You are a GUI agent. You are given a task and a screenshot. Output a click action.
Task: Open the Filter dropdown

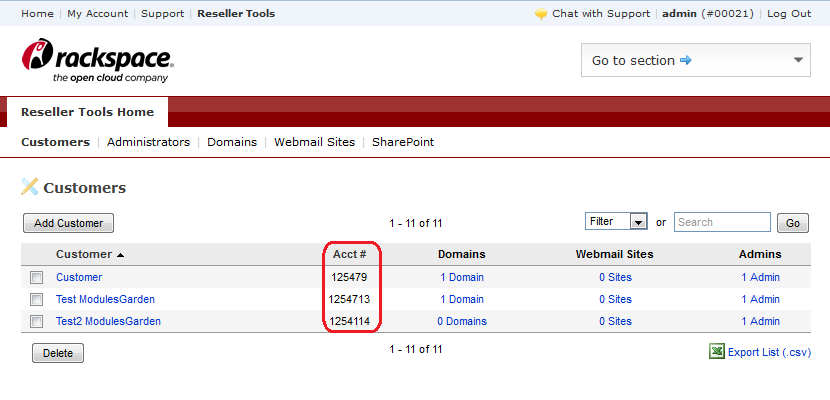coord(616,222)
